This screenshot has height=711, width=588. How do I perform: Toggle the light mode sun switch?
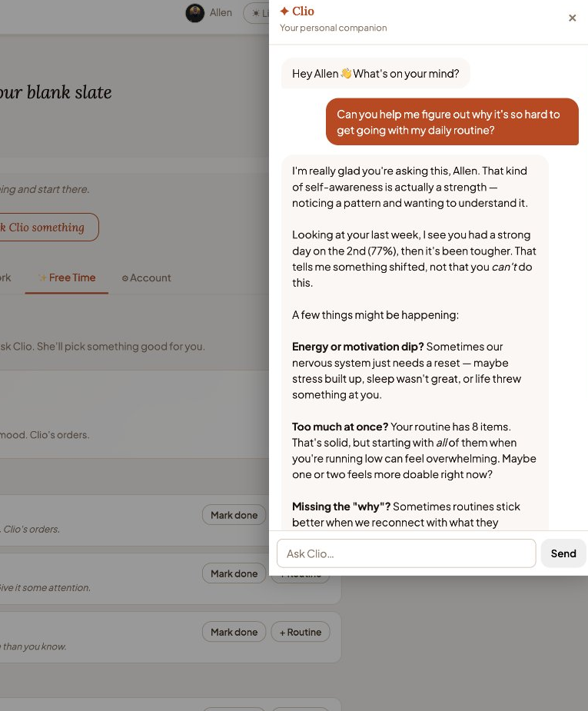point(257,13)
